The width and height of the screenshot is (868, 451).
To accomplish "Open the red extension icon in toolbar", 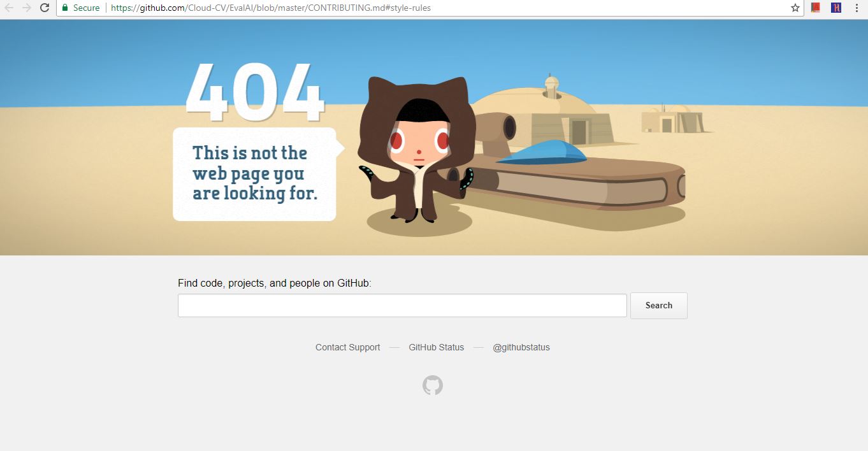I will pyautogui.click(x=816, y=8).
